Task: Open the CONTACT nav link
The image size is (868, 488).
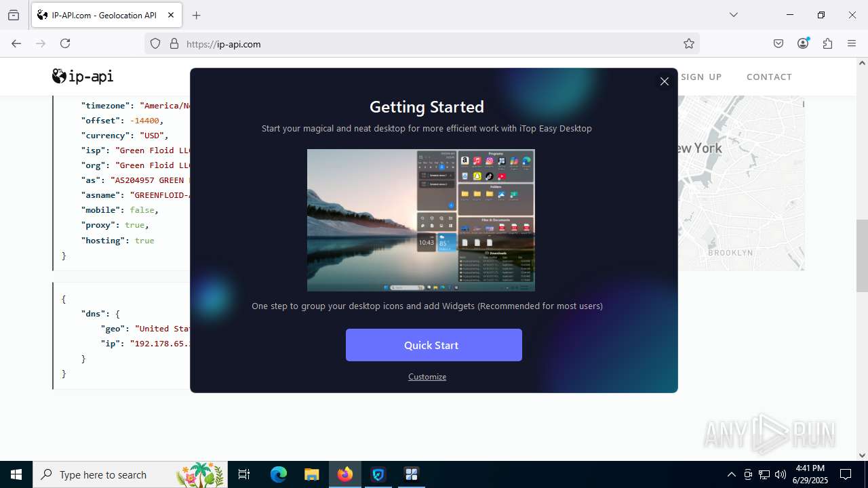Action: point(769,77)
